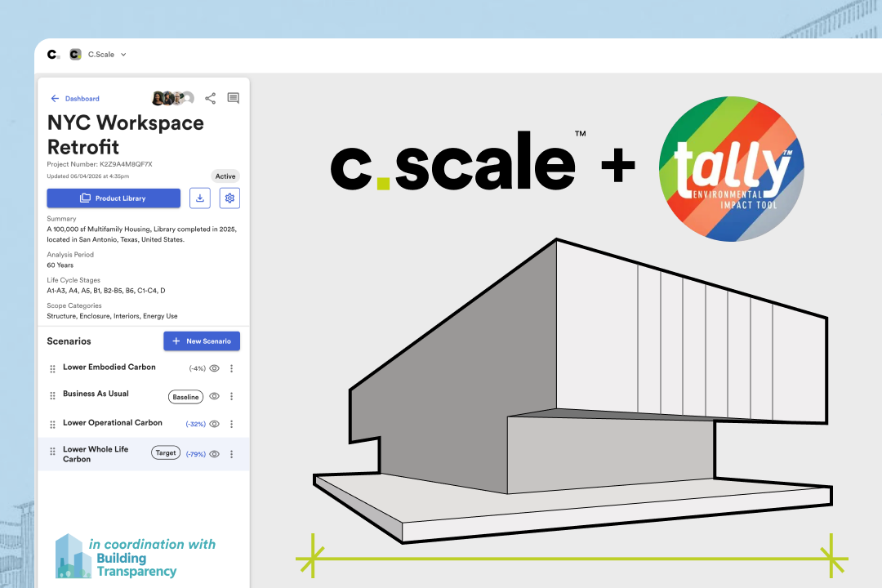The width and height of the screenshot is (882, 588).
Task: Open more options for Lower Operational Carbon
Action: (x=231, y=424)
